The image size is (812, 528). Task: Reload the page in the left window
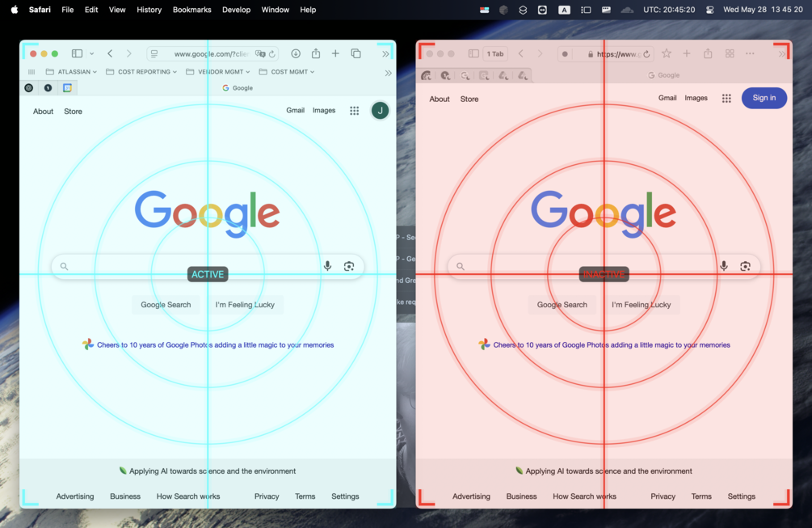[x=271, y=54]
